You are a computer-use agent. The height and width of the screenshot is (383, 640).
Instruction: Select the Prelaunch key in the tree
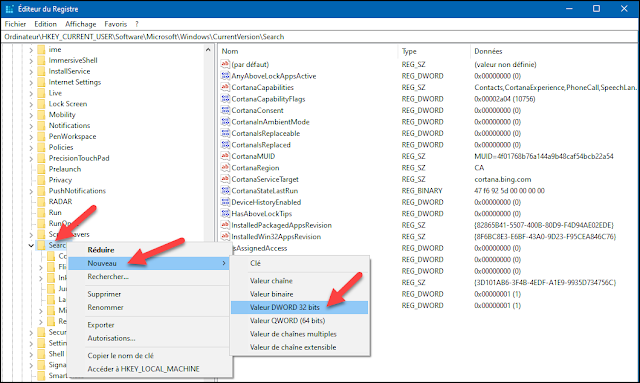point(65,169)
